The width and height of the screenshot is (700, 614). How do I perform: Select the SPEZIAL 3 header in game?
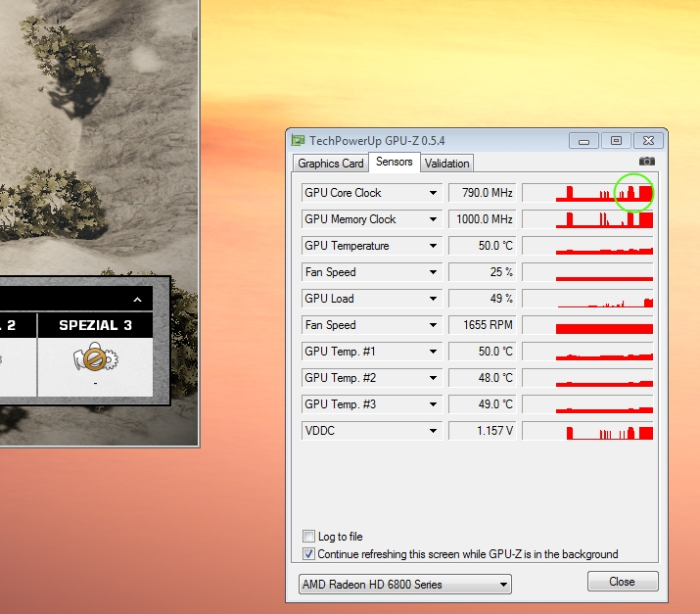[95, 325]
